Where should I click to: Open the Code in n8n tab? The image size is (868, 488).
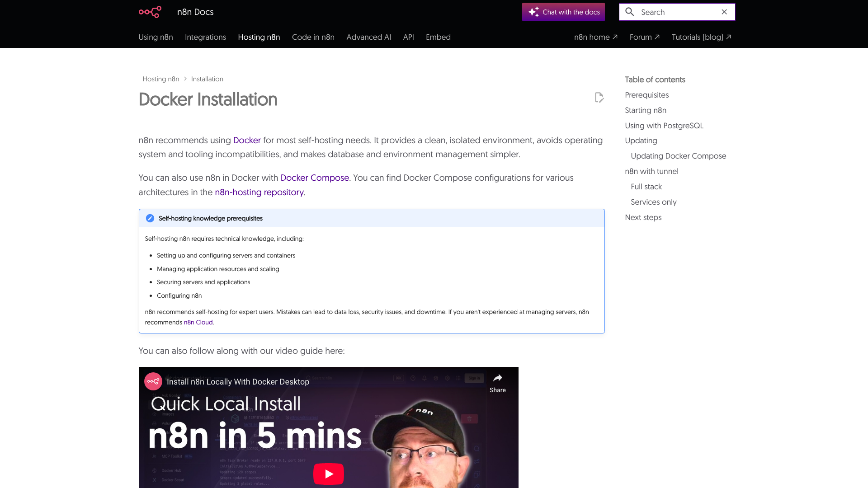tap(313, 37)
